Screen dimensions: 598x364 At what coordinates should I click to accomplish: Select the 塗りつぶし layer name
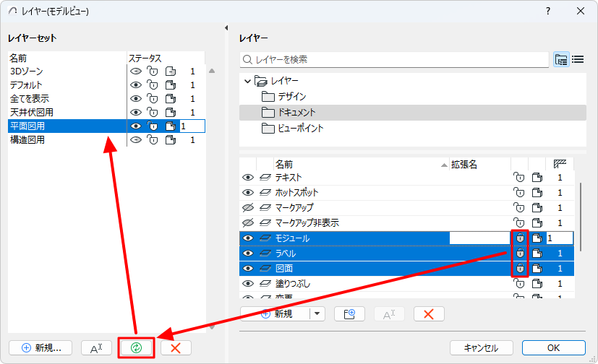293,284
